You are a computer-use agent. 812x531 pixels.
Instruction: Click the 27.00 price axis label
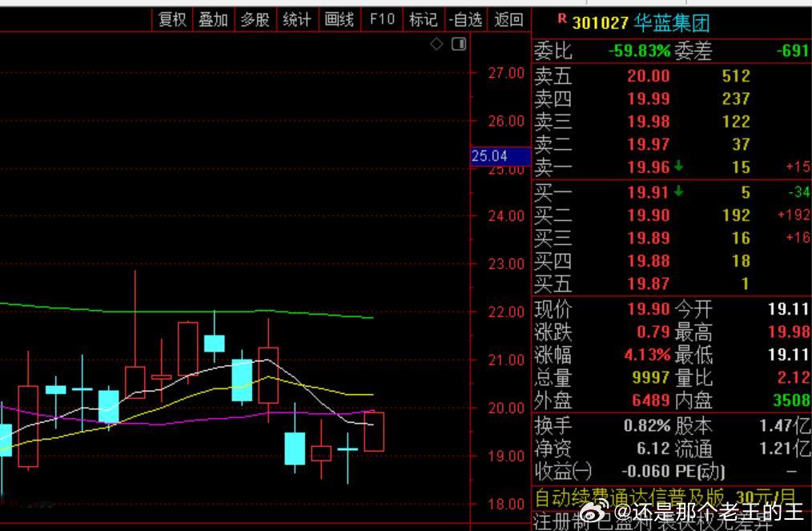pyautogui.click(x=506, y=73)
